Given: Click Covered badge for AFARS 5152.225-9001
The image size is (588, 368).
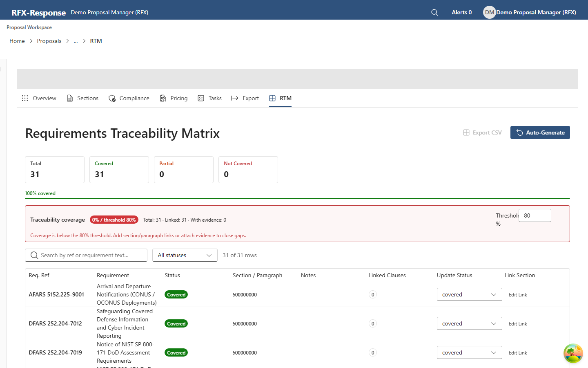Looking at the screenshot, I should [176, 294].
